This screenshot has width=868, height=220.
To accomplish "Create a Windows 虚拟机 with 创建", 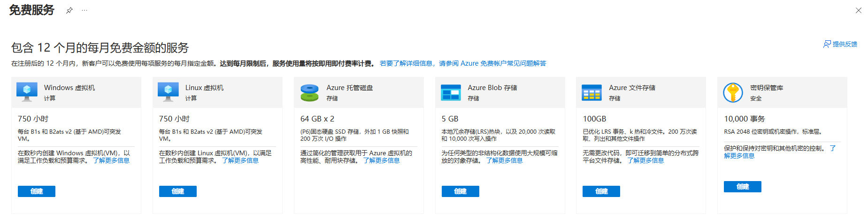I will pyautogui.click(x=37, y=191).
